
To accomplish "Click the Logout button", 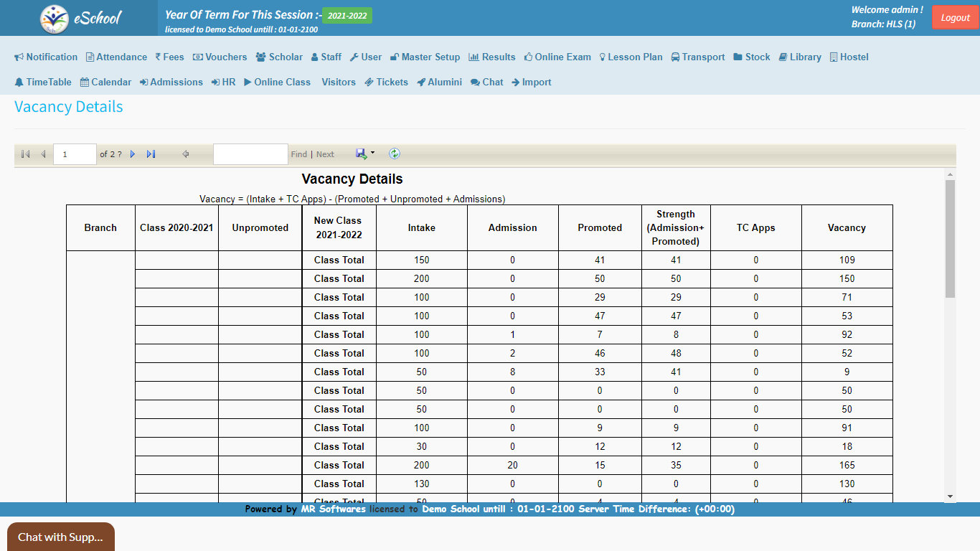I will tap(955, 18).
